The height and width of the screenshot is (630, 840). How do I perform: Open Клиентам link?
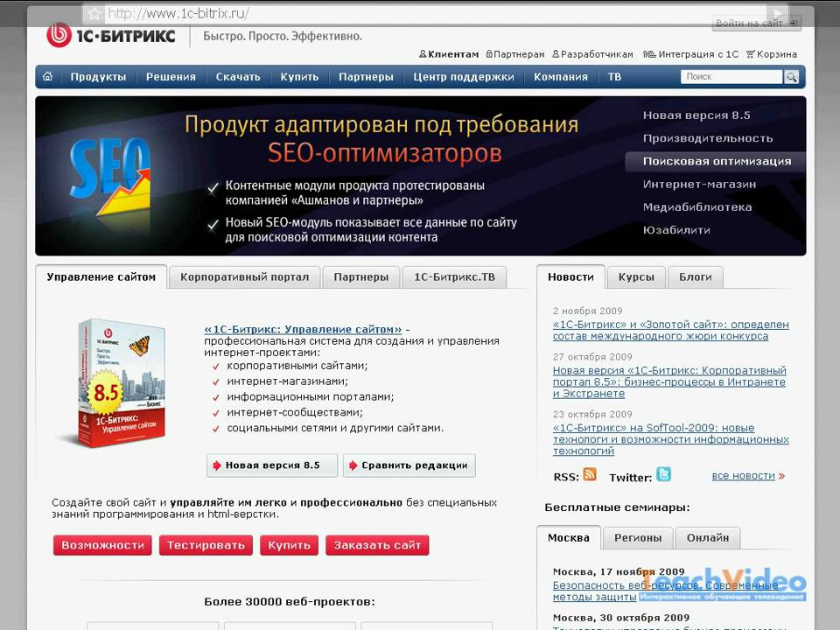[x=449, y=54]
